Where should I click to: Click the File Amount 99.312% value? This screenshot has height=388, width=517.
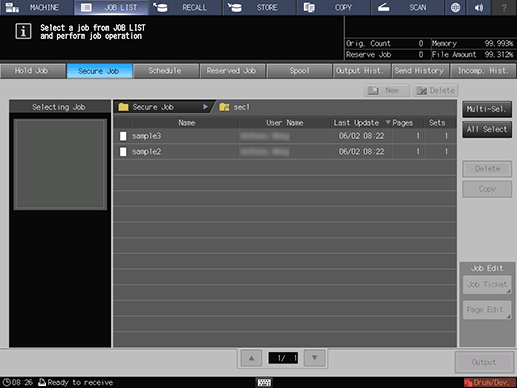(x=498, y=55)
